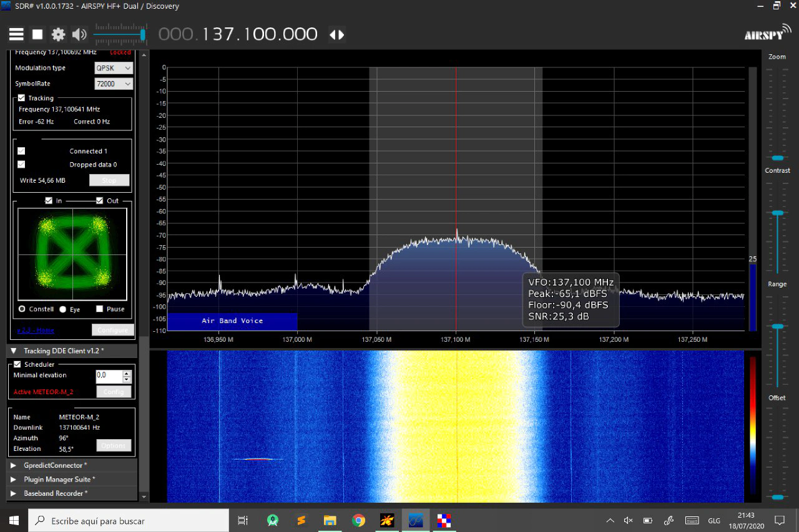Open the yellow satellite app on taskbar
Viewport: 799px width, 532px height.
pyautogui.click(x=387, y=520)
